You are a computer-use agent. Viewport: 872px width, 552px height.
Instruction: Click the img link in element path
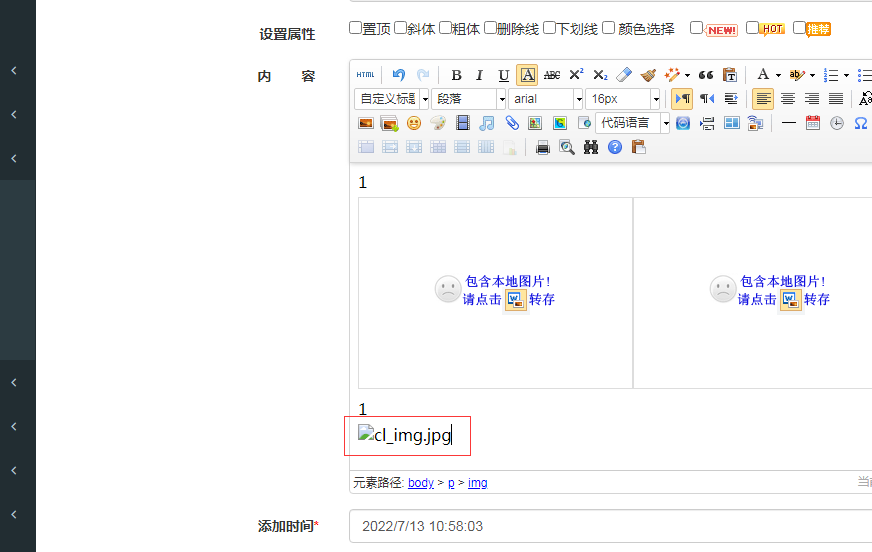pyautogui.click(x=478, y=483)
